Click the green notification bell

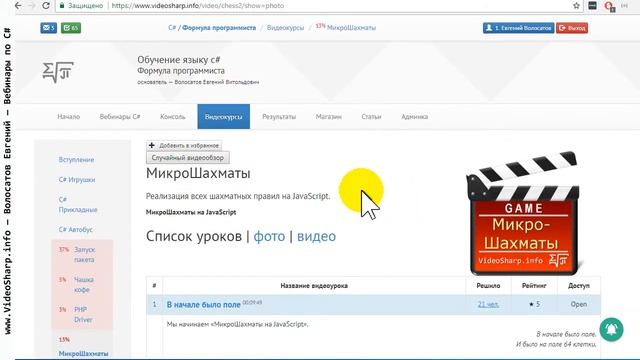click(611, 329)
